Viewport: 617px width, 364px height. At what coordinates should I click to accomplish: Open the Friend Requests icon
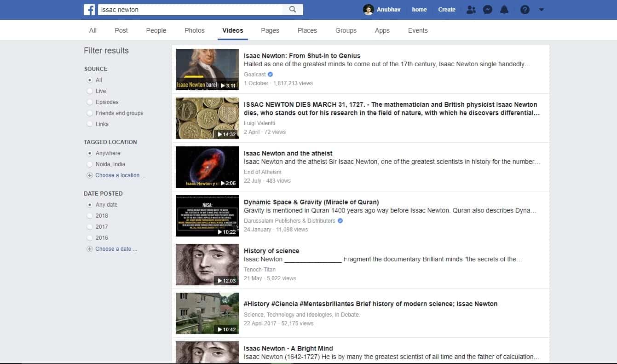click(471, 9)
